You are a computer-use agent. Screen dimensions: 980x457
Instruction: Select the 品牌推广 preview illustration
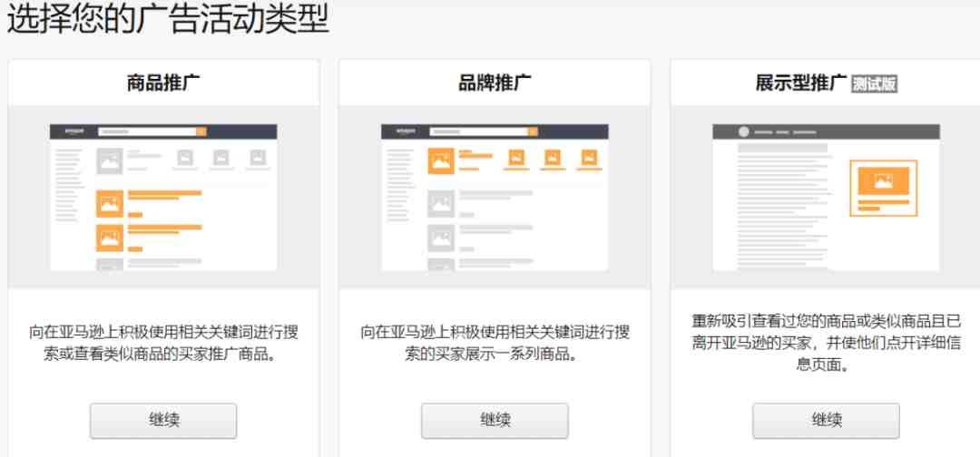495,198
